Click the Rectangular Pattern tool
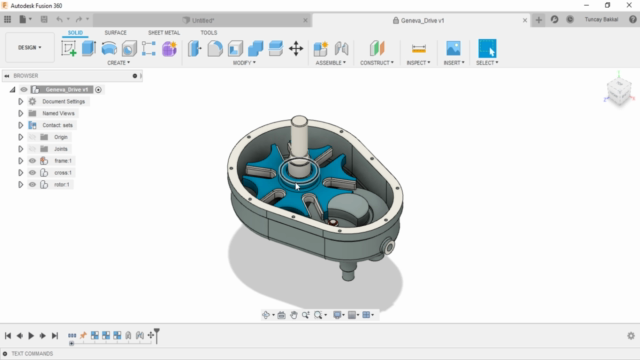The width and height of the screenshot is (640, 360). pyautogui.click(x=149, y=49)
